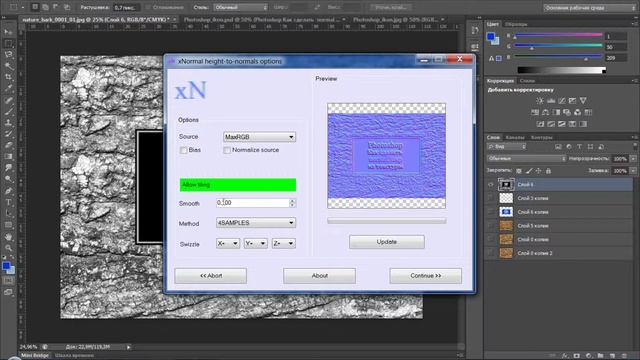Viewport: 640px width, 360px height.
Task: Open the layer blend mode dropdown
Action: tap(527, 158)
